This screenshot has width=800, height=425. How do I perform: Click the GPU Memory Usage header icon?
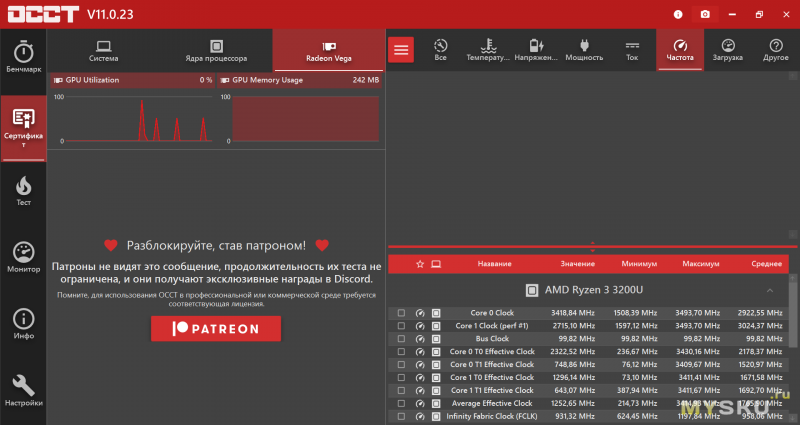(225, 80)
